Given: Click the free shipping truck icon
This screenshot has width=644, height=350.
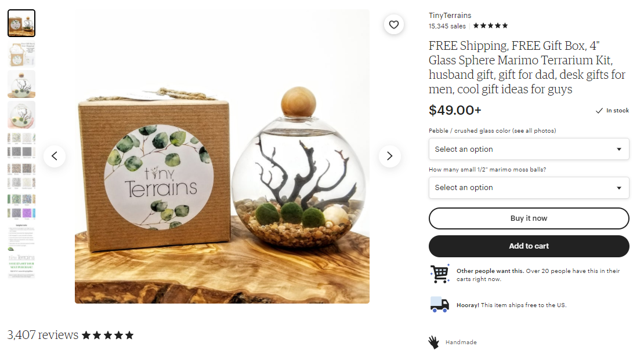Looking at the screenshot, I should (439, 304).
